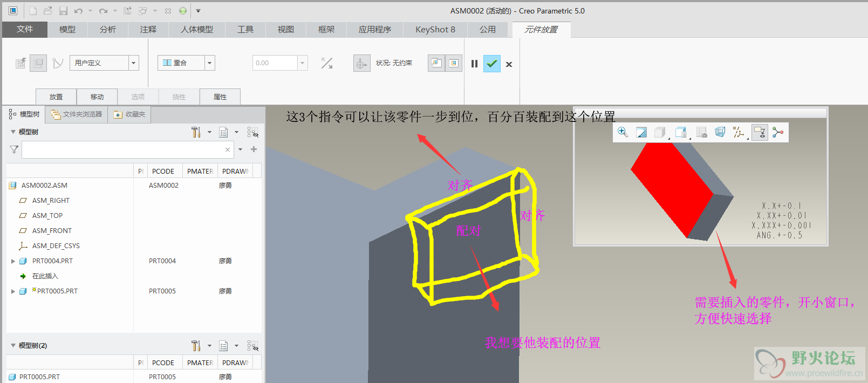The width and height of the screenshot is (868, 383).
Task: Switch to the 注释 ribbon tab
Action: coord(148,30)
